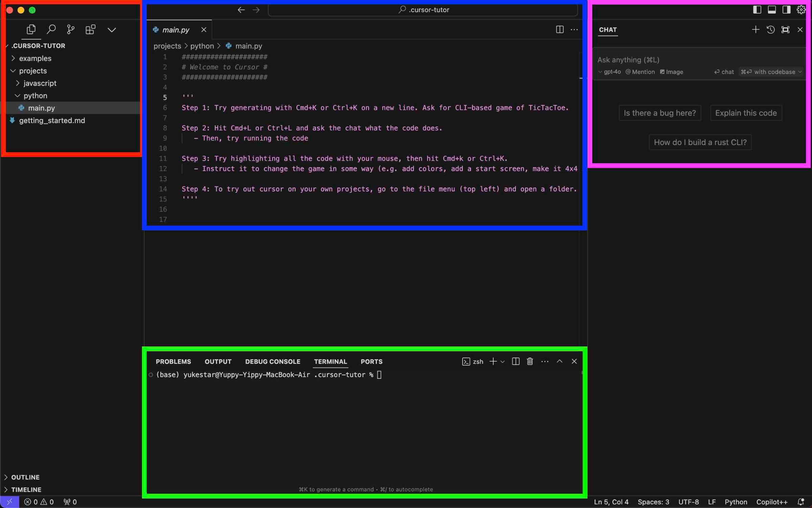Toggle the primary sidebar layout icon
This screenshot has height=508, width=812.
[x=757, y=10]
